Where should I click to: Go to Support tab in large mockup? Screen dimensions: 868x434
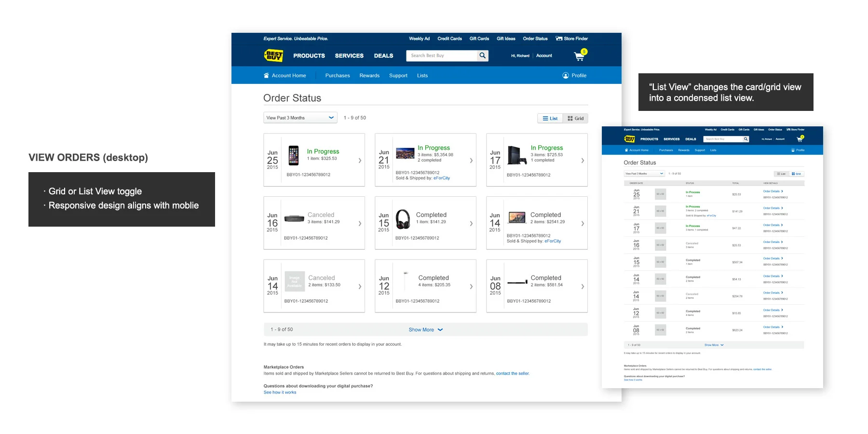(x=398, y=76)
